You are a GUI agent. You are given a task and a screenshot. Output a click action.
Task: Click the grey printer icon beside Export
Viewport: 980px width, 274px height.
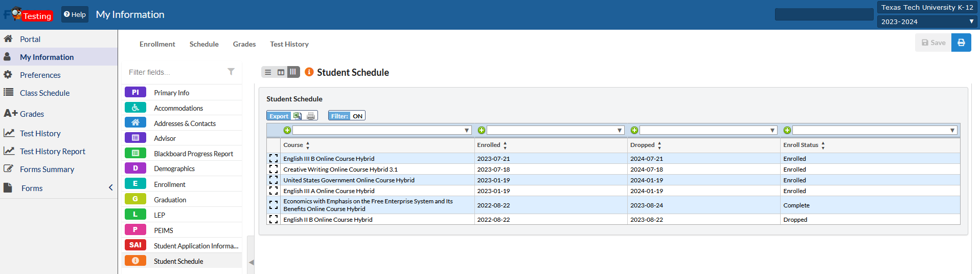coord(311,116)
